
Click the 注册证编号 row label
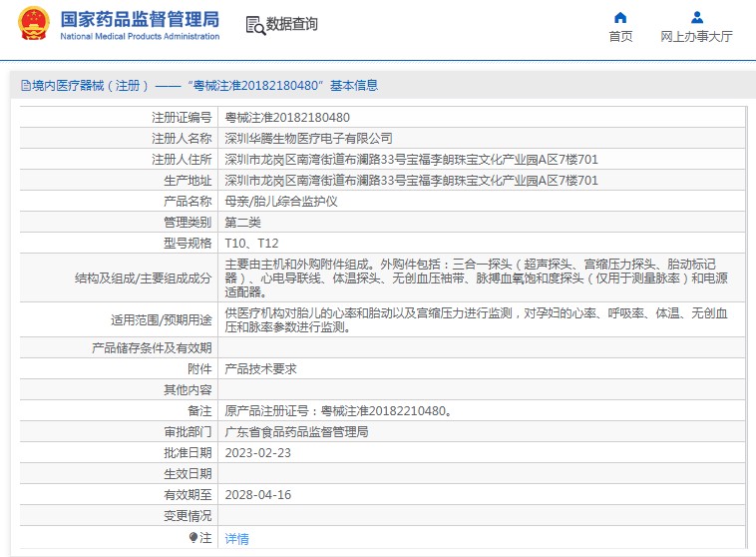pyautogui.click(x=182, y=117)
